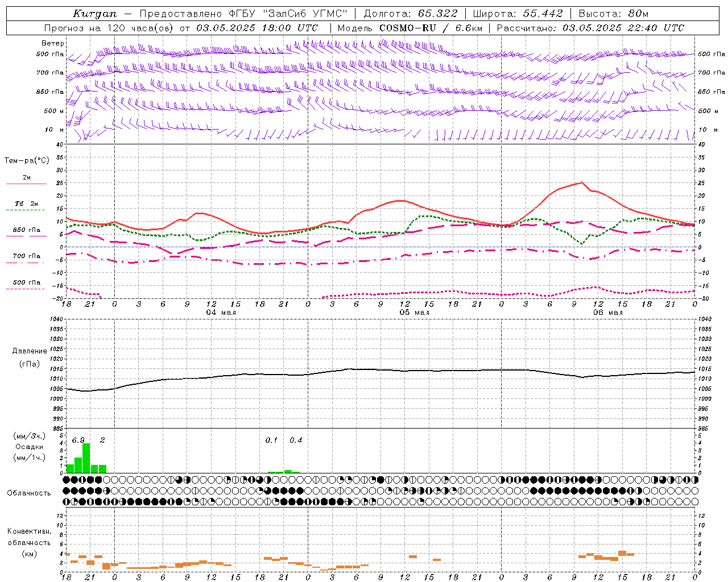The height and width of the screenshot is (582, 728).
Task: Click the "(км)" convective height unit label
Action: coord(30,554)
